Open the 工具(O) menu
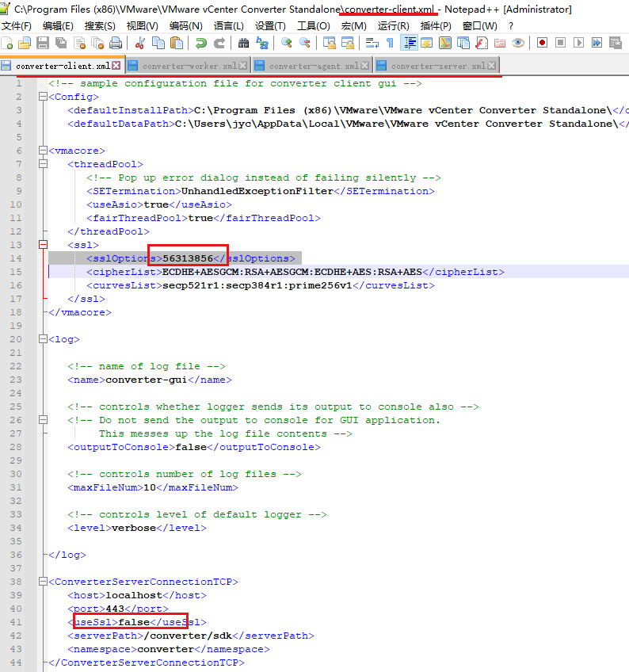 point(314,26)
